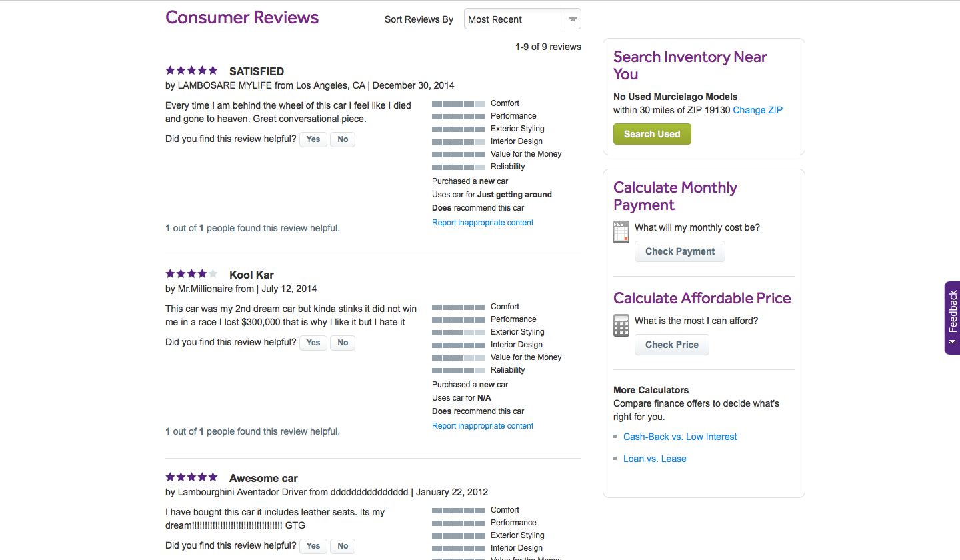The width and height of the screenshot is (960, 560).
Task: Click the Calculate Affordable Price heading
Action: click(702, 298)
